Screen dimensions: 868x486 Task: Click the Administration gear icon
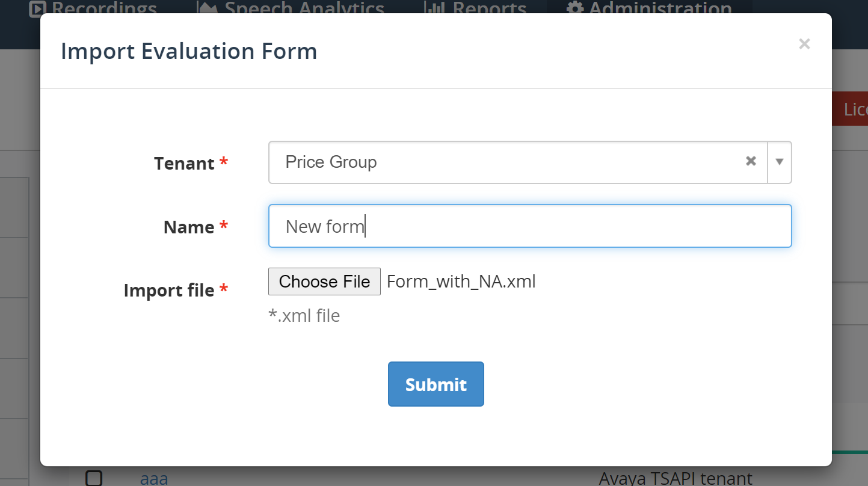pos(575,8)
